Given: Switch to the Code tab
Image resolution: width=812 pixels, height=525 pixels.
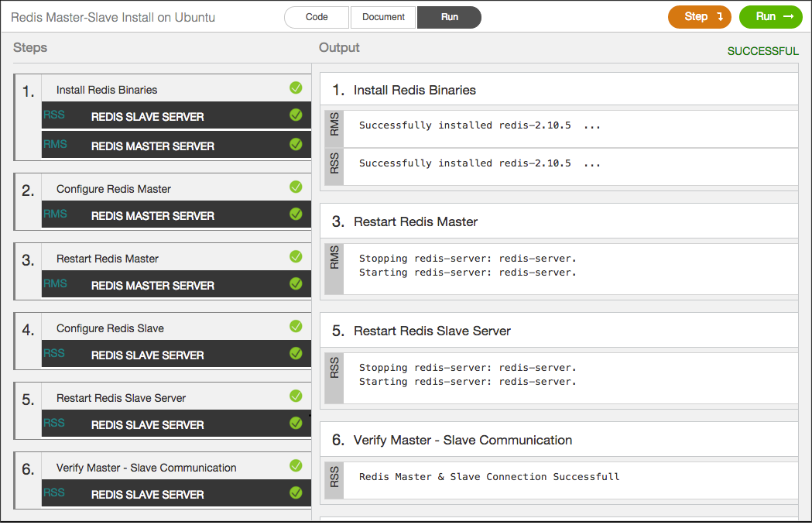Looking at the screenshot, I should pos(317,17).
